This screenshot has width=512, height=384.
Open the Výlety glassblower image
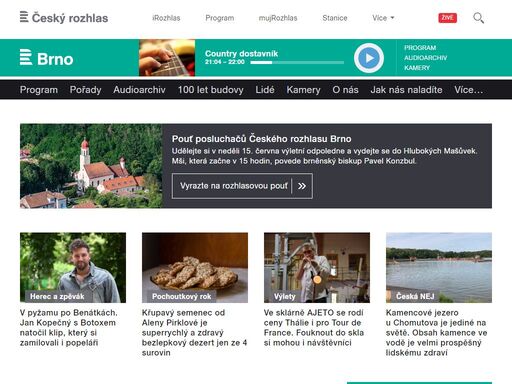317,268
